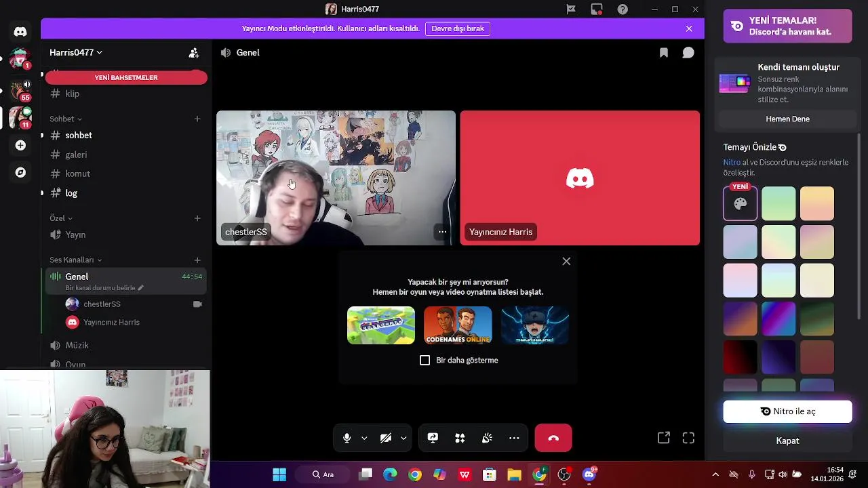Toggle the camera on/off button

(x=386, y=439)
